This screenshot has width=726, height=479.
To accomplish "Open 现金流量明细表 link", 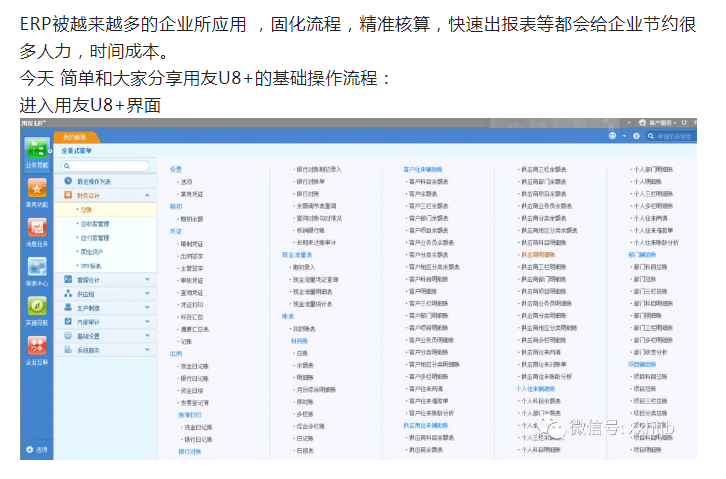I will coord(313,292).
